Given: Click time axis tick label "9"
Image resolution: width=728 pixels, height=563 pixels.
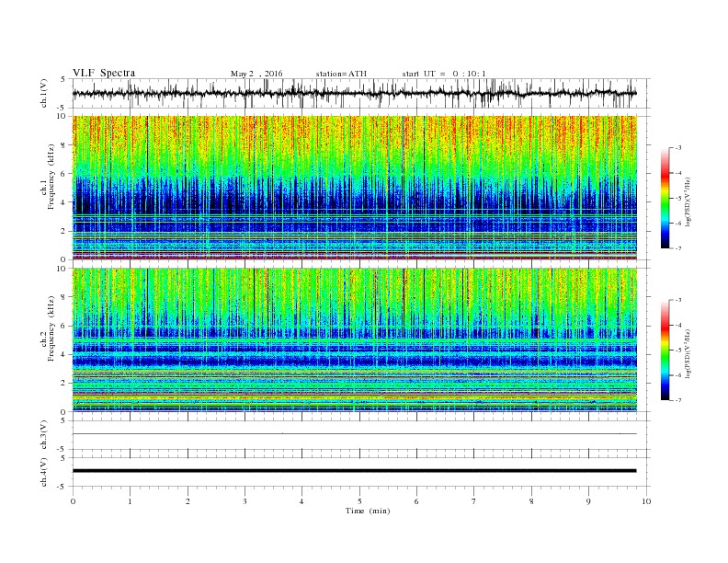Looking at the screenshot, I should [x=588, y=501].
